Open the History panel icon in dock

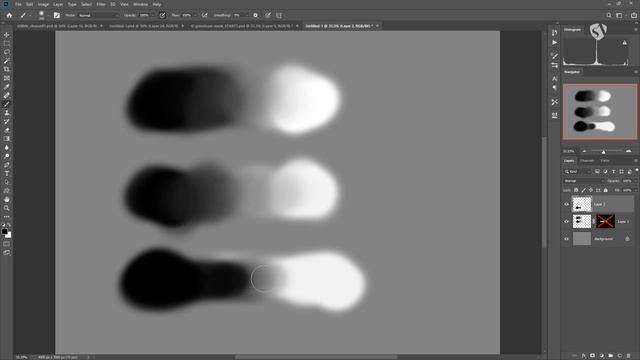click(x=554, y=33)
